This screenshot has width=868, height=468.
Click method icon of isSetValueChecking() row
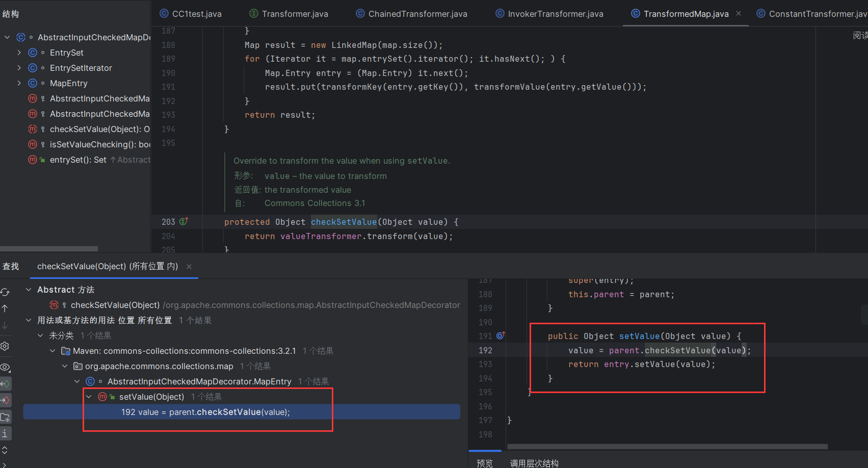33,144
